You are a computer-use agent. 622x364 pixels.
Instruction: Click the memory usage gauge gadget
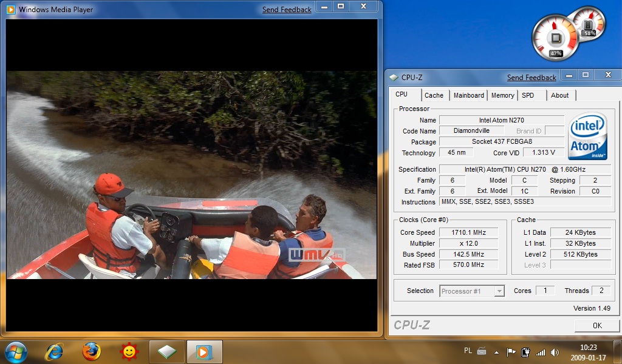tap(589, 24)
